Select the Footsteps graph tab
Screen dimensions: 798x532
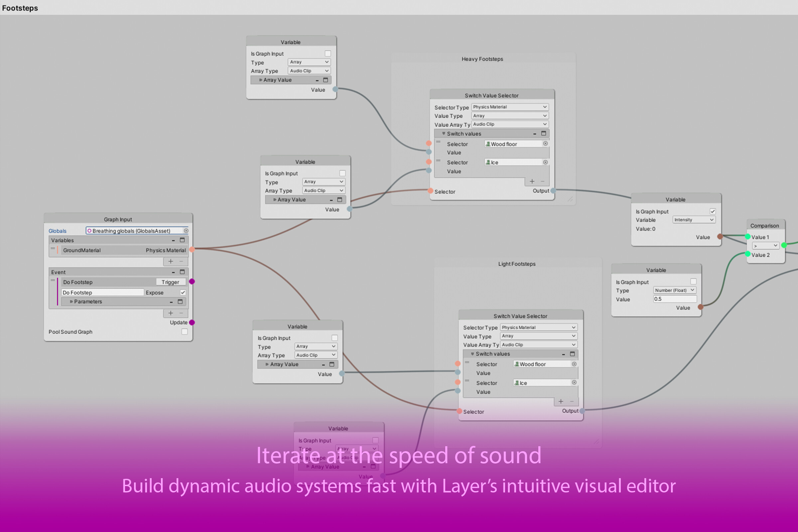[x=20, y=8]
